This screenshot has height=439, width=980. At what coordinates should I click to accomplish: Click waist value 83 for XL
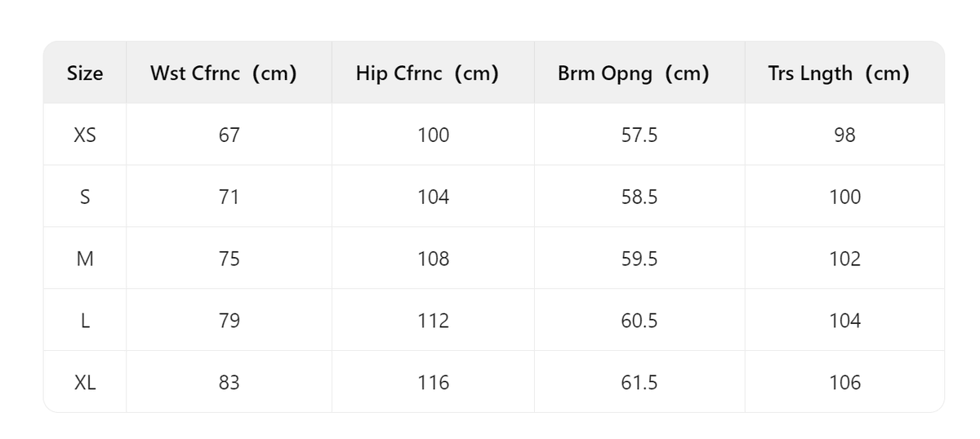(229, 383)
